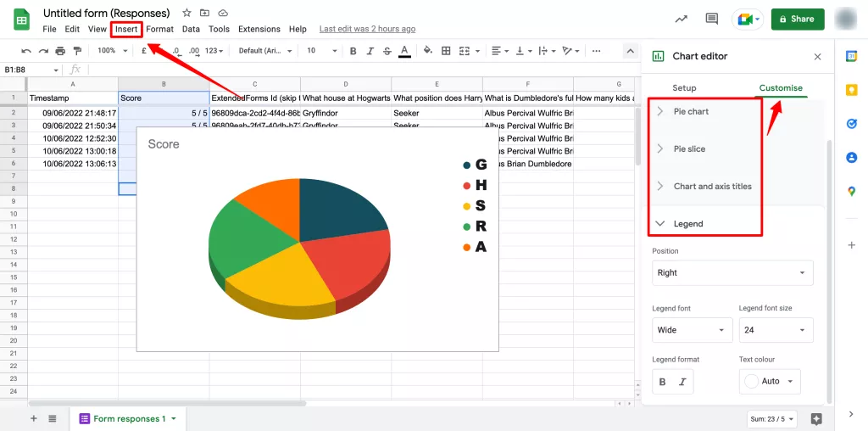Switch to Setup tab in Chart editor
Image resolution: width=868 pixels, height=431 pixels.
[x=684, y=88]
